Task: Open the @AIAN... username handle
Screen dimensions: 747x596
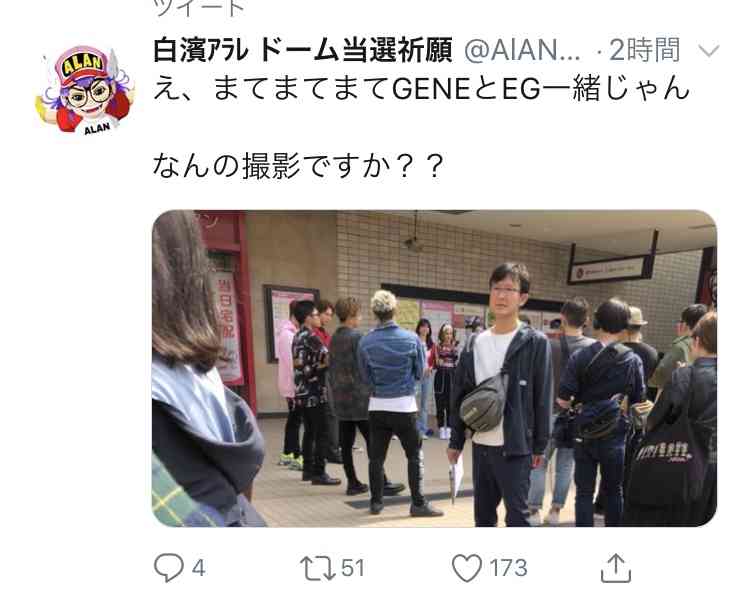Action: point(522,51)
